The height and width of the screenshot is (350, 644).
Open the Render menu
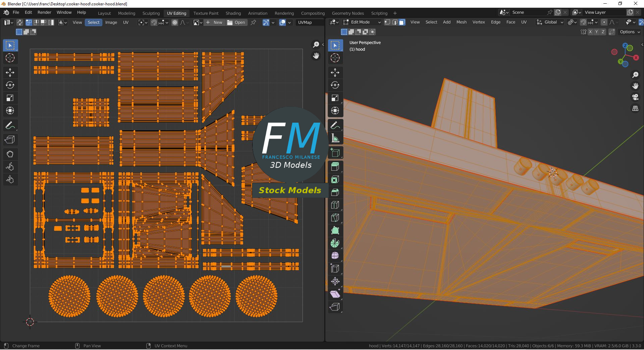[44, 12]
